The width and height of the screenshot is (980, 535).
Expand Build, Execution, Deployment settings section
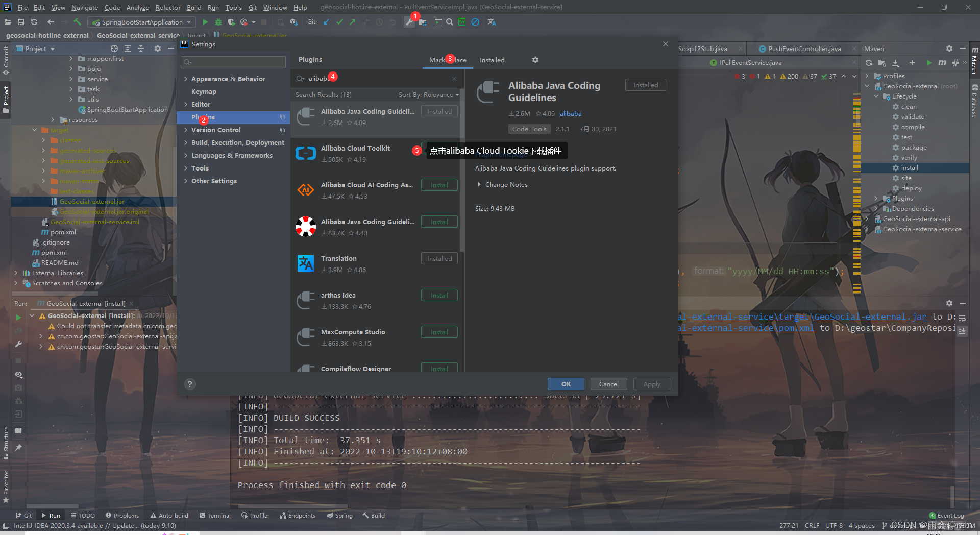[186, 142]
